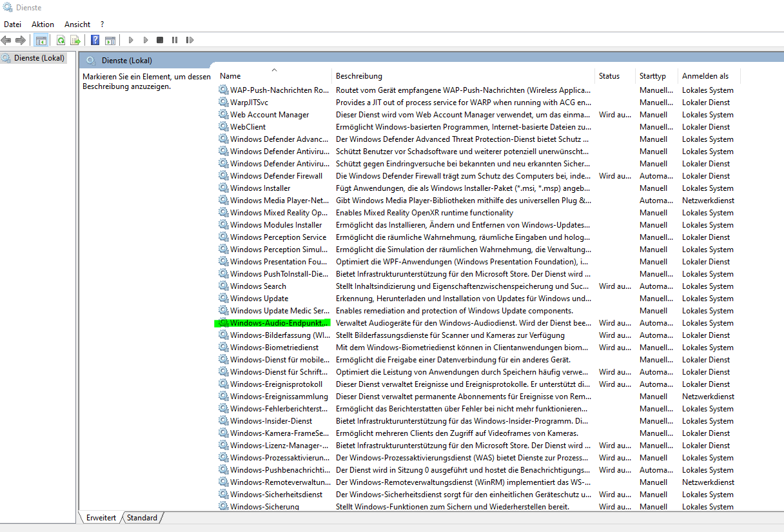Switch to the Erweitert tab
This screenshot has width=784, height=532.
[101, 518]
